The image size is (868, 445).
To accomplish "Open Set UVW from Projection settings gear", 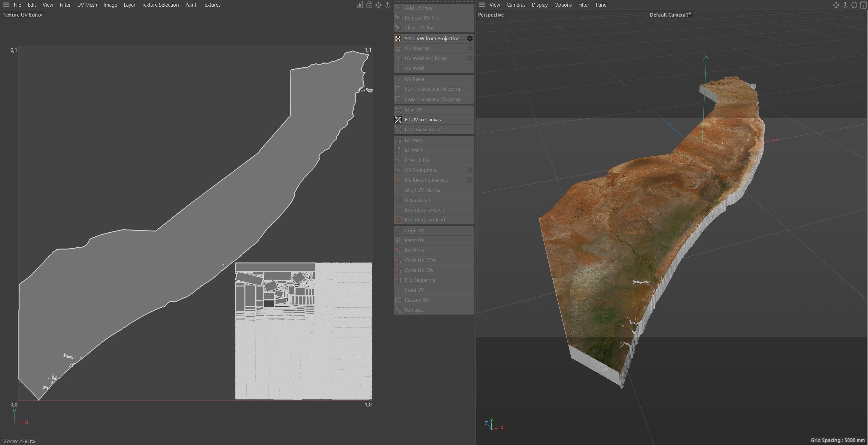I will [x=470, y=38].
